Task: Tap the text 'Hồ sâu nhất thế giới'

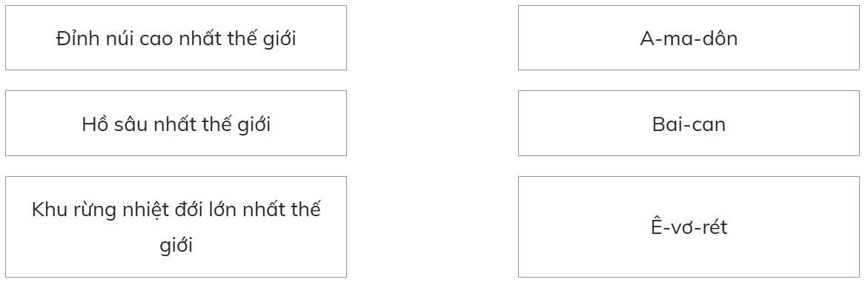Action: pyautogui.click(x=176, y=124)
